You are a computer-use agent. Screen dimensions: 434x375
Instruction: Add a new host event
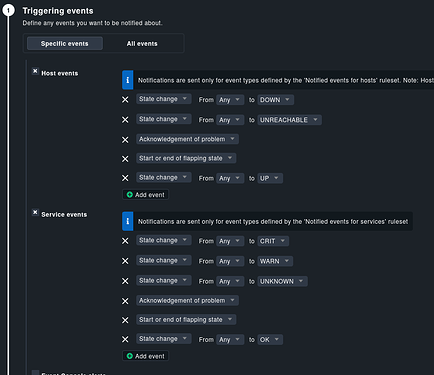coord(145,195)
